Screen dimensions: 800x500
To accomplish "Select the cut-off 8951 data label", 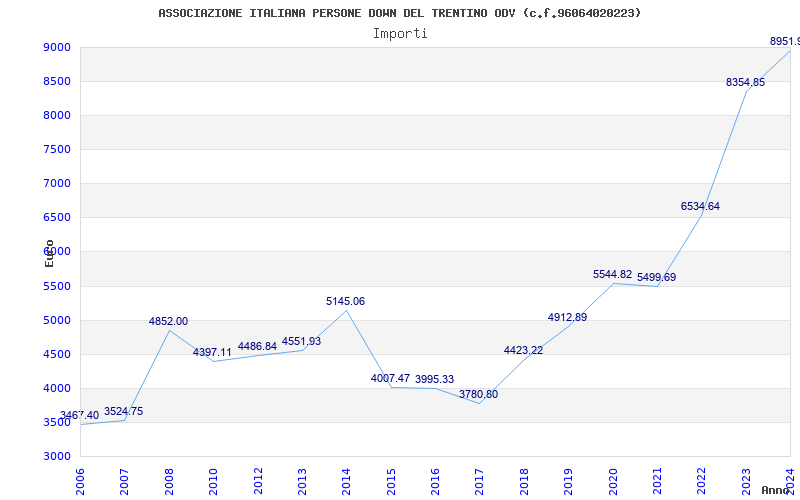I will coord(785,41).
